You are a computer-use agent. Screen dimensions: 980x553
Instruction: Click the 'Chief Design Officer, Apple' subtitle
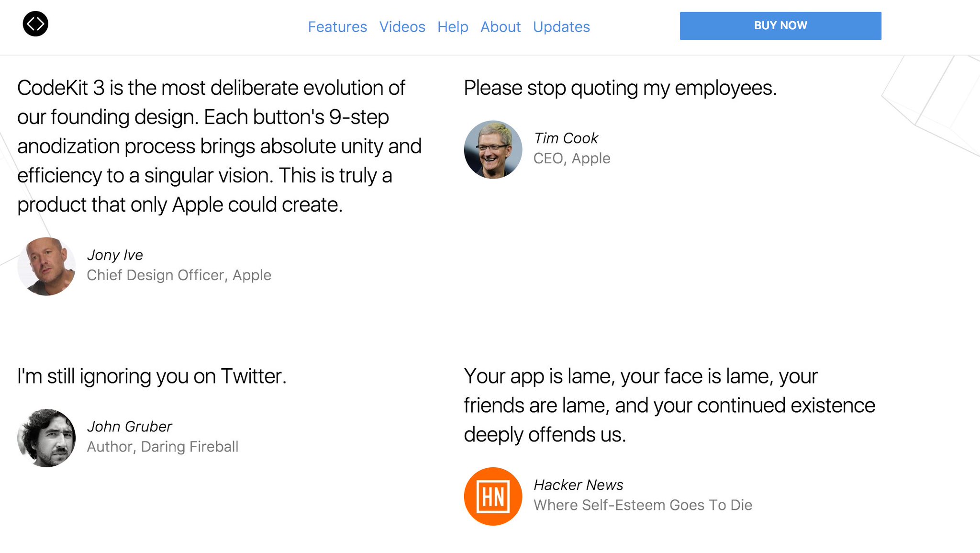coord(179,275)
